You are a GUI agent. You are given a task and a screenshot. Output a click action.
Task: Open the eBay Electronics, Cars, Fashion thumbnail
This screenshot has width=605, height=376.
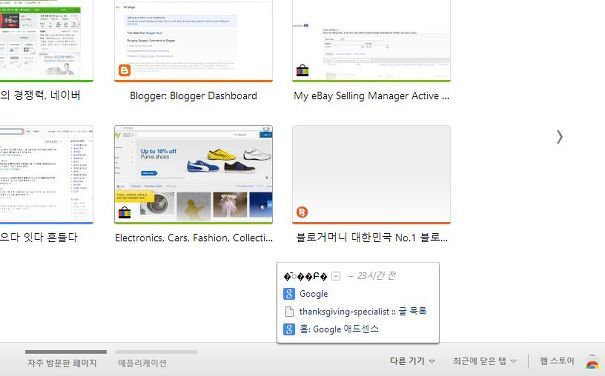click(x=193, y=174)
